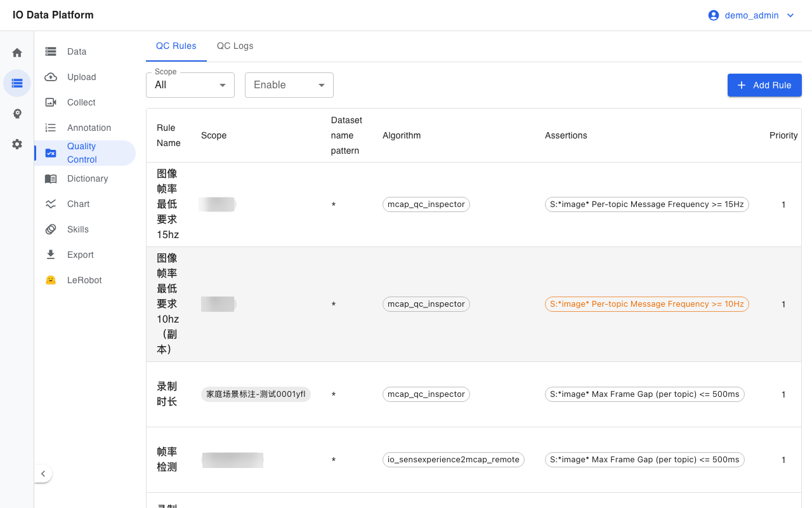Click the Add Rule button
This screenshot has height=508, width=812.
point(764,85)
